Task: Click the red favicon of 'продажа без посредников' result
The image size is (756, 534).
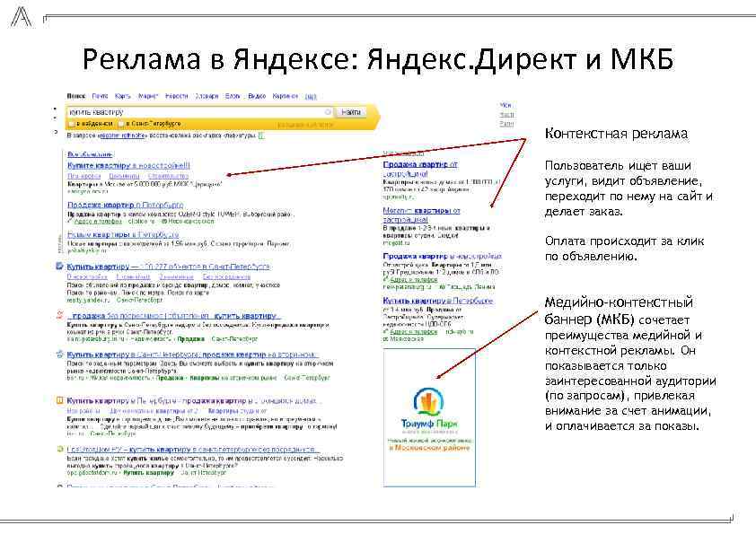Action: coord(60,315)
